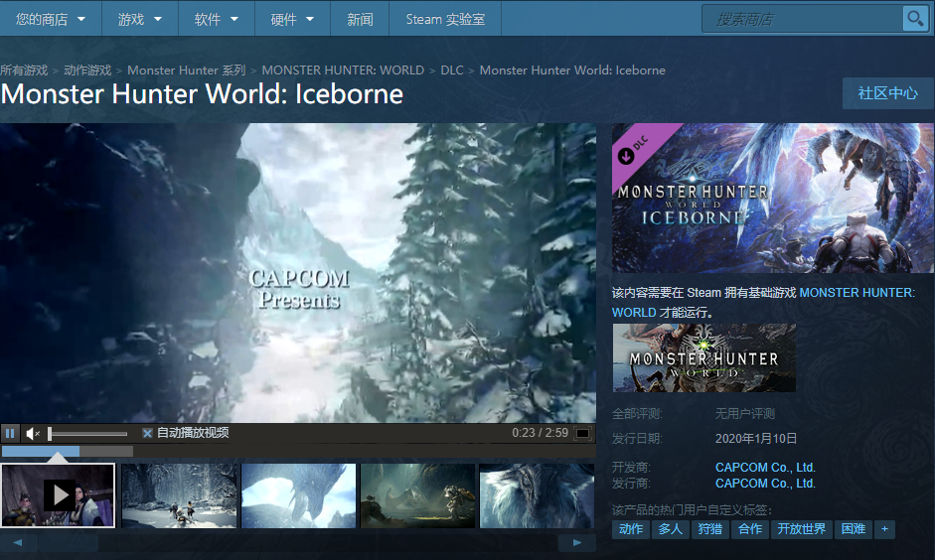Click the store search magnifier icon
This screenshot has width=935, height=560.
[915, 19]
